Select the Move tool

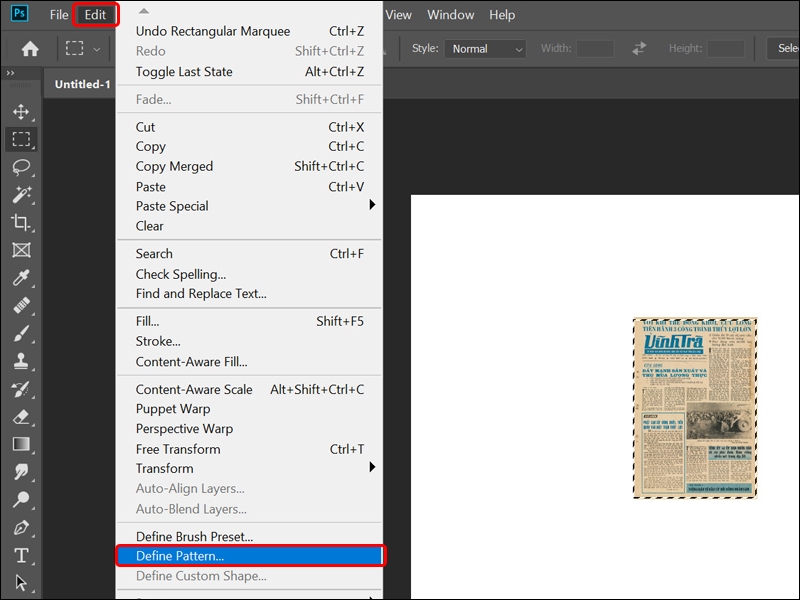21,111
